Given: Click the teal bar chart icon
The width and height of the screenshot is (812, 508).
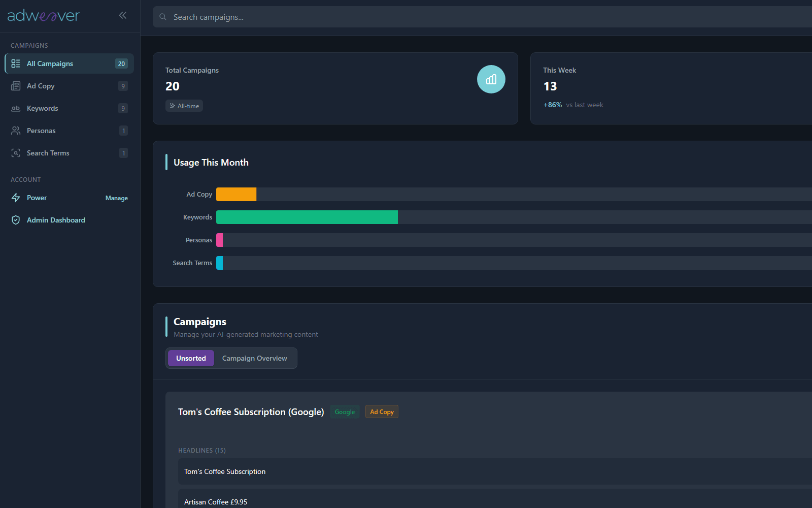Looking at the screenshot, I should (491, 79).
